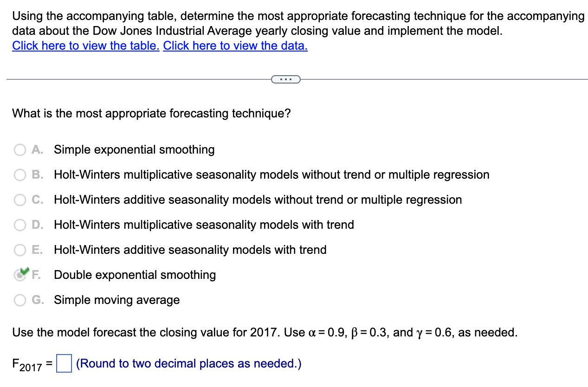This screenshot has width=588, height=387.
Task: Select radio button G for Simple moving average
Action: [20, 300]
